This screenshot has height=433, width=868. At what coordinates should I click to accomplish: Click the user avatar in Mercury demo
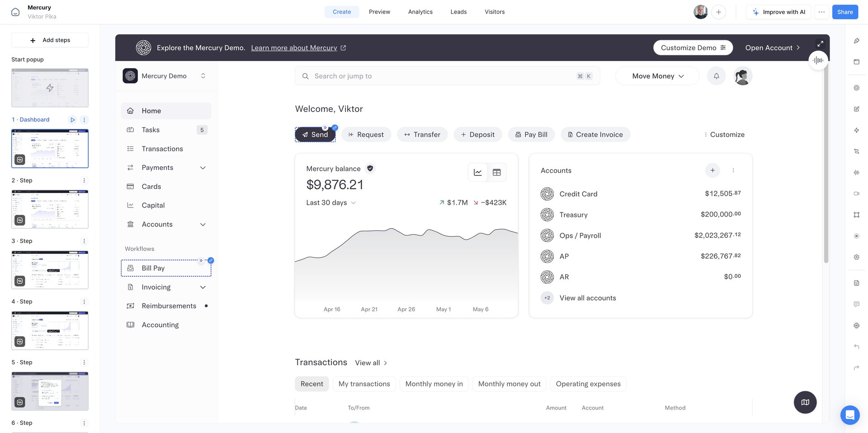pyautogui.click(x=743, y=76)
